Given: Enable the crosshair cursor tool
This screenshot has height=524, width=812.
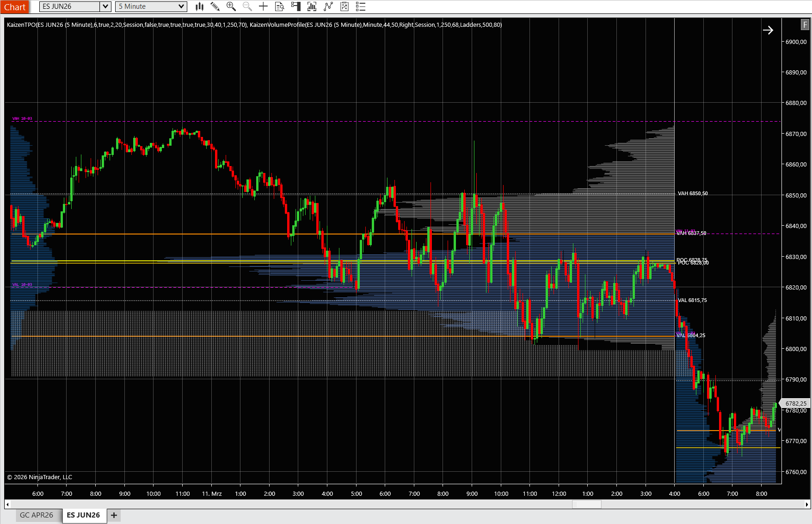Looking at the screenshot, I should click(263, 6).
